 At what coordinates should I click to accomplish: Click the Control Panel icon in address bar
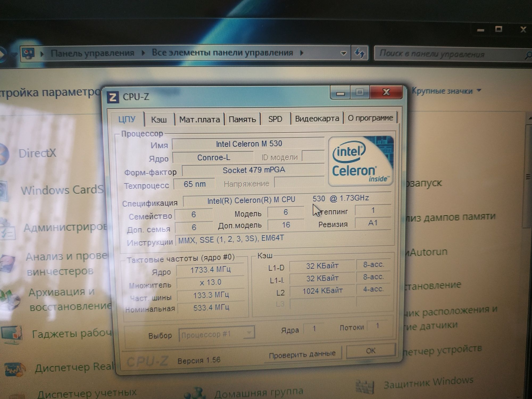(x=28, y=53)
